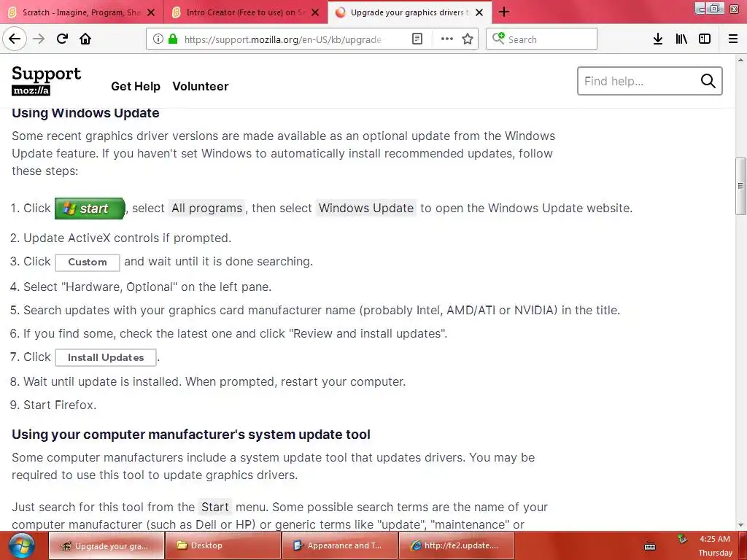Open the Firefox home page

tap(85, 39)
